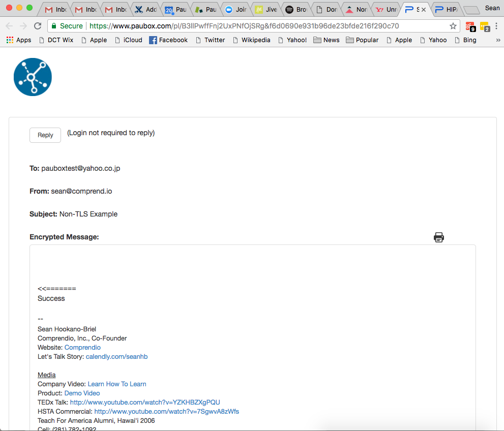Click the red extension icon with badge 9
This screenshot has width=504, height=431.
[x=469, y=26]
